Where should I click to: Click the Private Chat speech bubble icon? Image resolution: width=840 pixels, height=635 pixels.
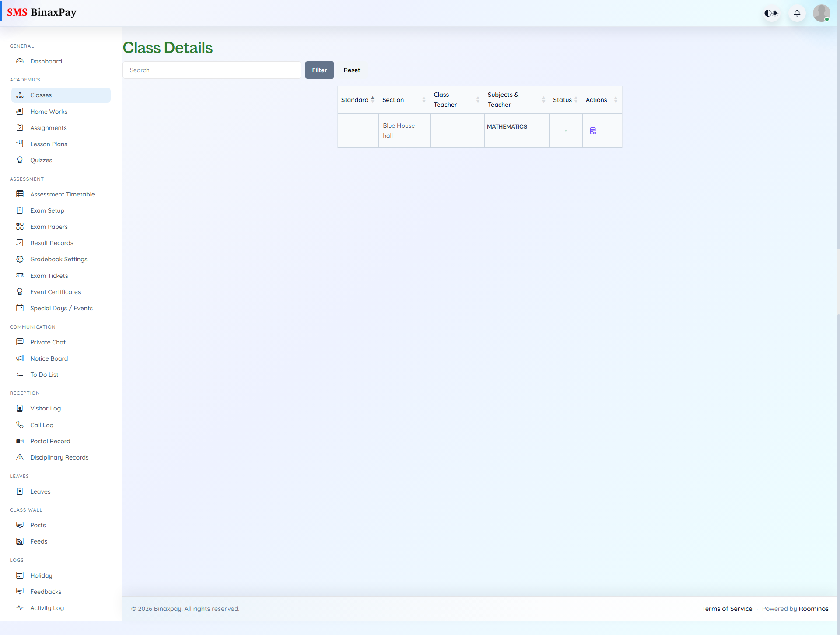pyautogui.click(x=20, y=342)
